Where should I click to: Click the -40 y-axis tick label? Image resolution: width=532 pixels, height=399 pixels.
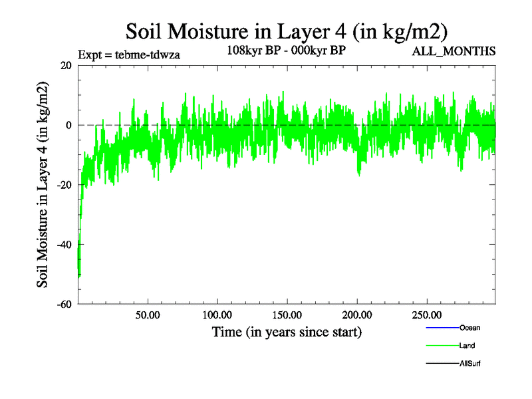pyautogui.click(x=65, y=245)
